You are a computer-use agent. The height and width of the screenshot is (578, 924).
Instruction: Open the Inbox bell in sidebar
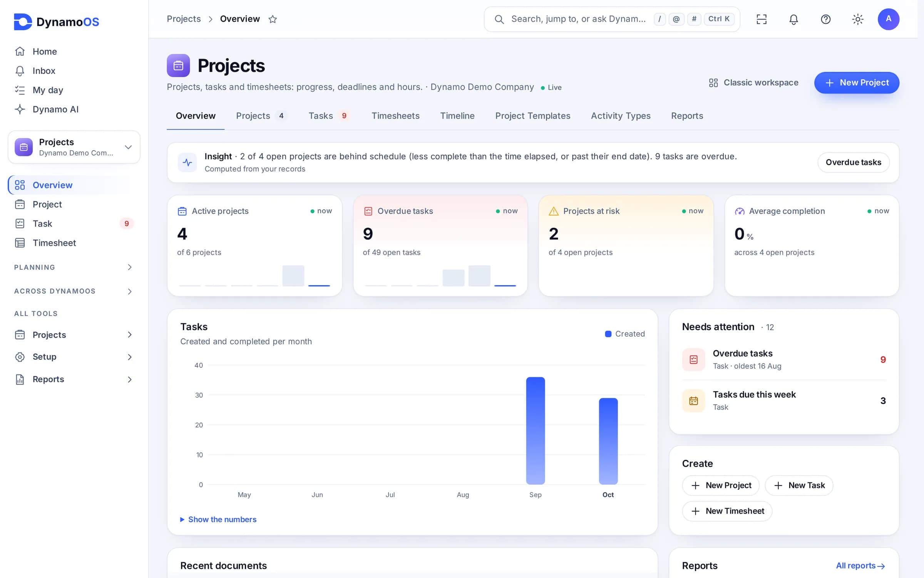[74, 71]
